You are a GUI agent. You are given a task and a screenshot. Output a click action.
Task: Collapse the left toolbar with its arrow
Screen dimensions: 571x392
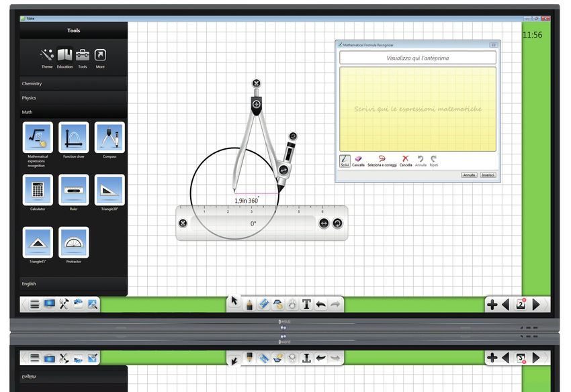pos(24,304)
